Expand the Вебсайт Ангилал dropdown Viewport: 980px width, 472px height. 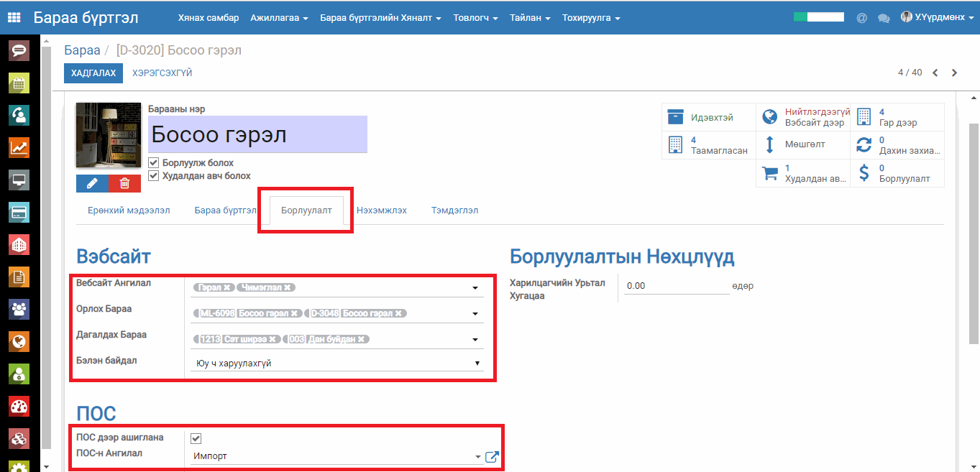pos(475,288)
